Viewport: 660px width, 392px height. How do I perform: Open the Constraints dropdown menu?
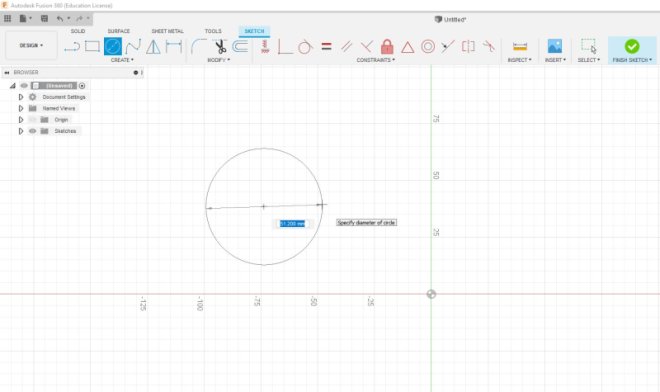point(375,60)
